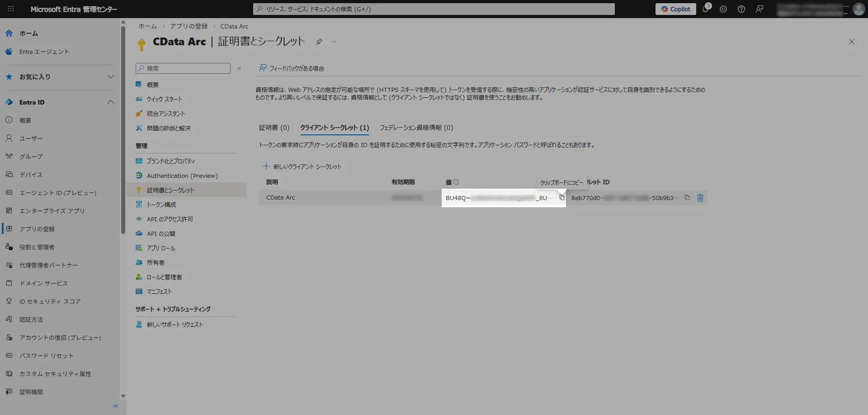Image resolution: width=868 pixels, height=415 pixels.
Task: Collapse the resource menu with double chevron
Action: coord(239,68)
